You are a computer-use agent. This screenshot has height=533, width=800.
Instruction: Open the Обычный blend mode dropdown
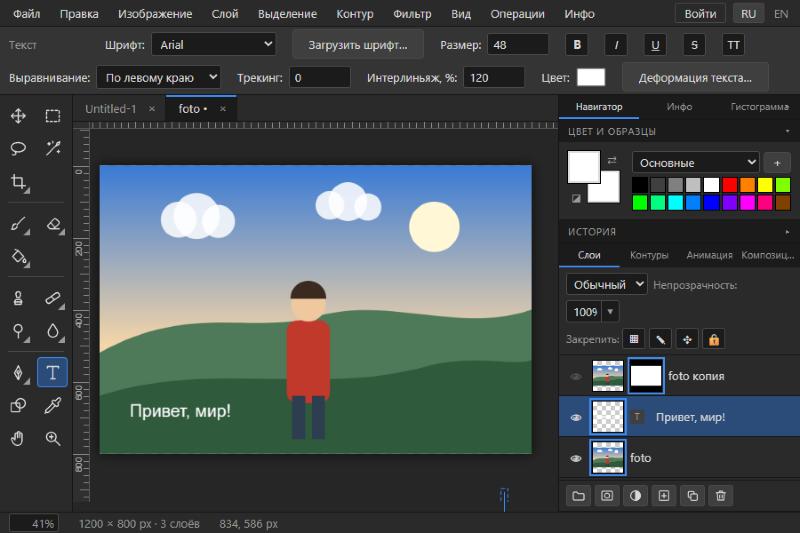(607, 285)
